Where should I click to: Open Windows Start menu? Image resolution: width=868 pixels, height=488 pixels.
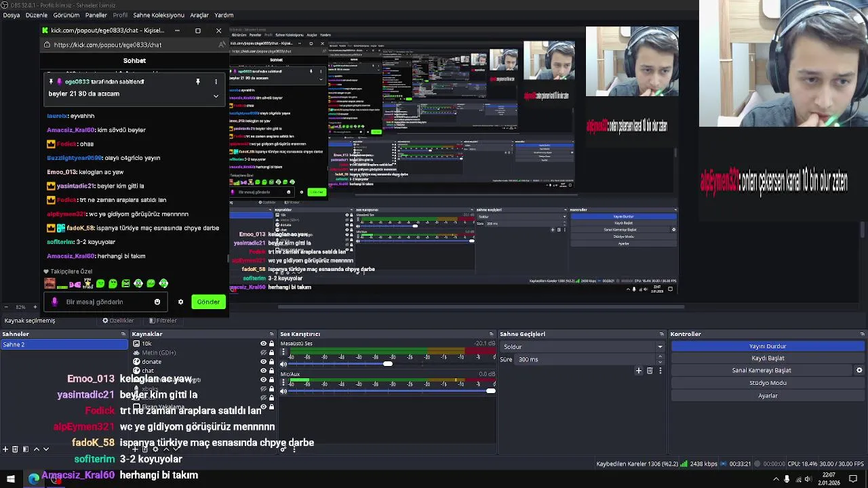10,479
